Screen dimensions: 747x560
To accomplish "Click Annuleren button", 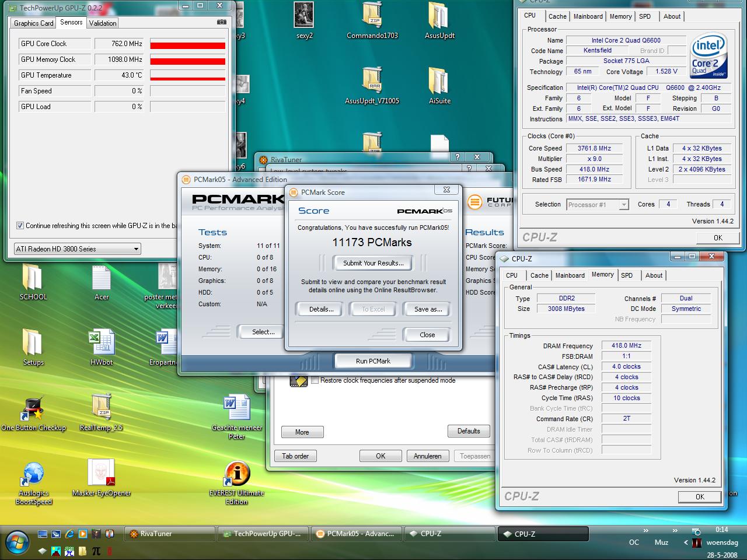I will [x=428, y=456].
